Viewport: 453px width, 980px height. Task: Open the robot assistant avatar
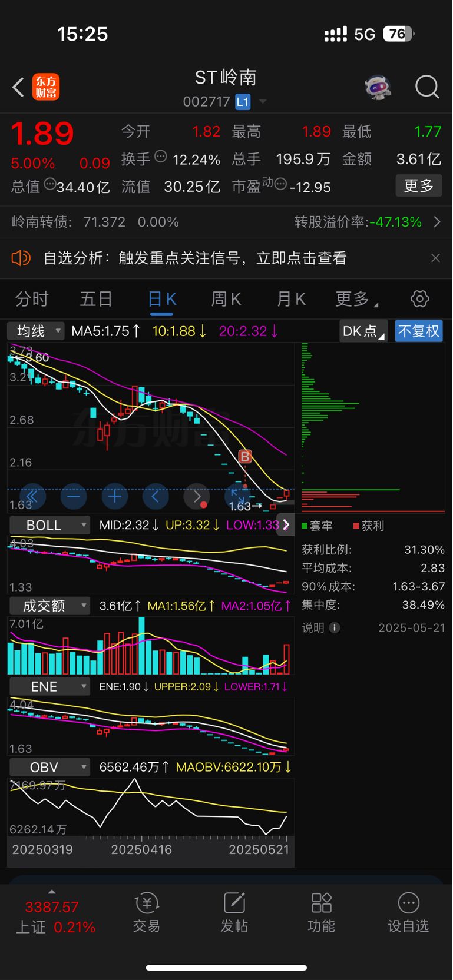378,87
